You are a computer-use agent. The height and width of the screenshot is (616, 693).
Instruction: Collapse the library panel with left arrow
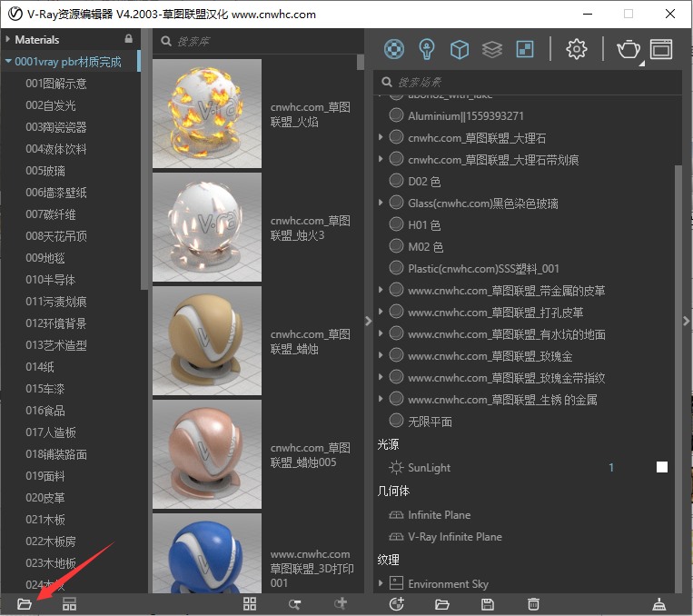click(x=369, y=321)
